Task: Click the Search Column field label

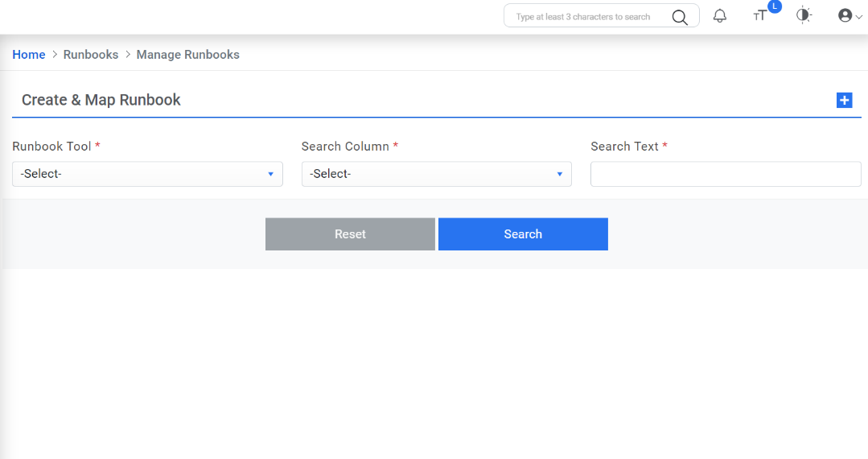Action: [345, 147]
